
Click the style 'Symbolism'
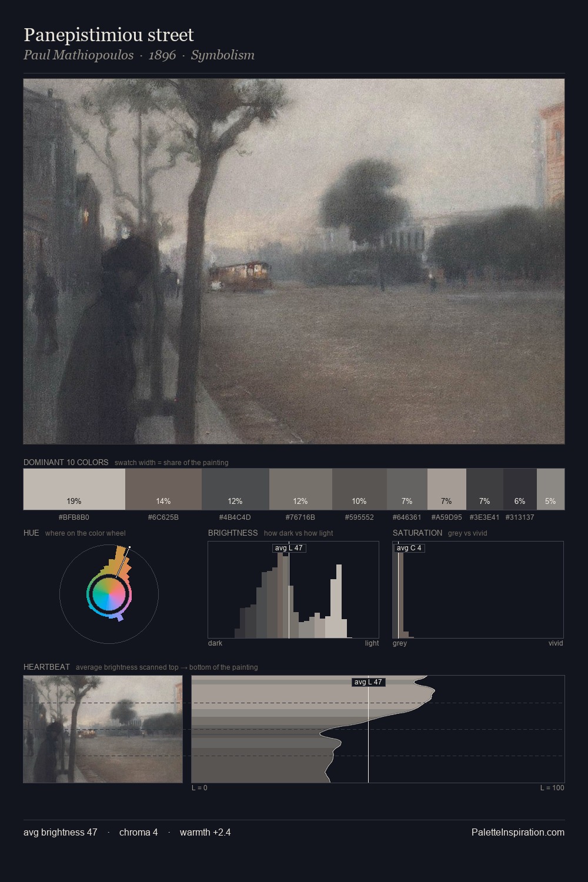pos(223,55)
